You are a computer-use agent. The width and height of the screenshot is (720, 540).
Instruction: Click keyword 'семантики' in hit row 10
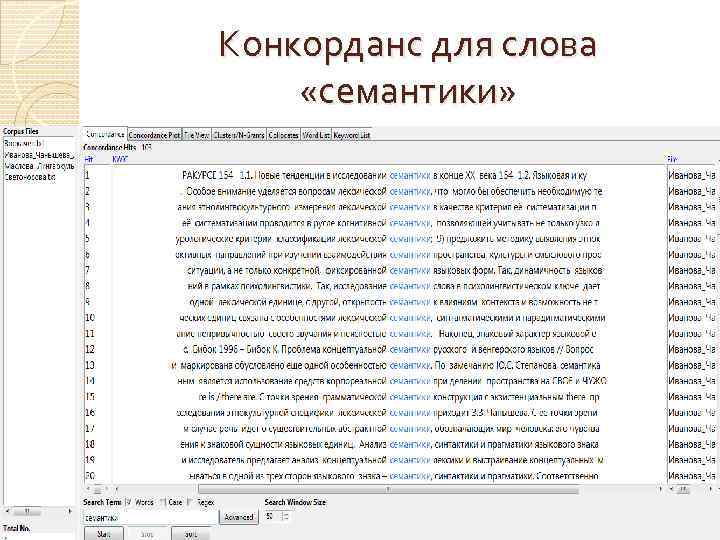[x=410, y=318]
